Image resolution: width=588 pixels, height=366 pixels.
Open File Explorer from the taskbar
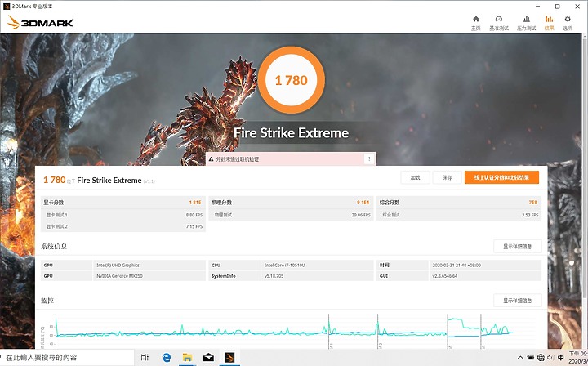pos(188,357)
